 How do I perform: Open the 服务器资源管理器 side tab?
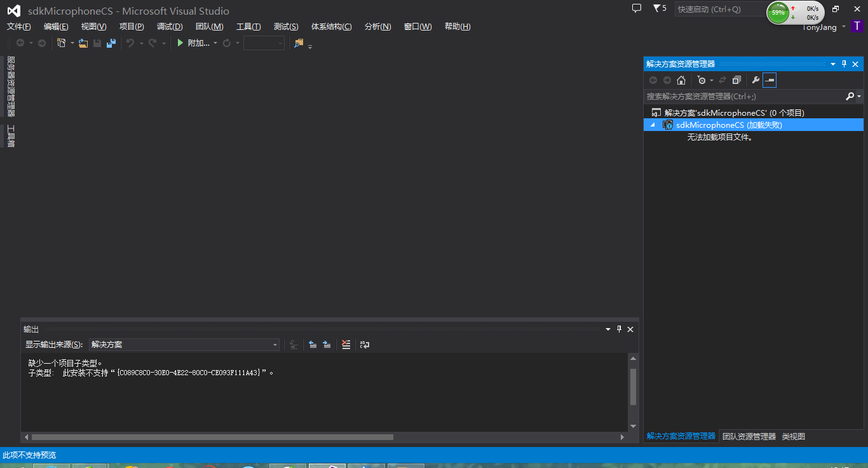tap(11, 86)
